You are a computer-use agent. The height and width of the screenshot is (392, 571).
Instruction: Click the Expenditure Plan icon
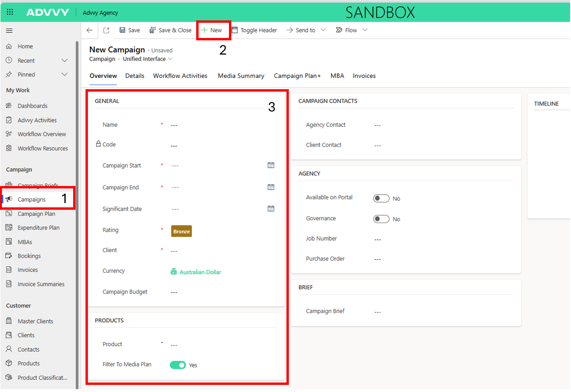click(x=9, y=227)
